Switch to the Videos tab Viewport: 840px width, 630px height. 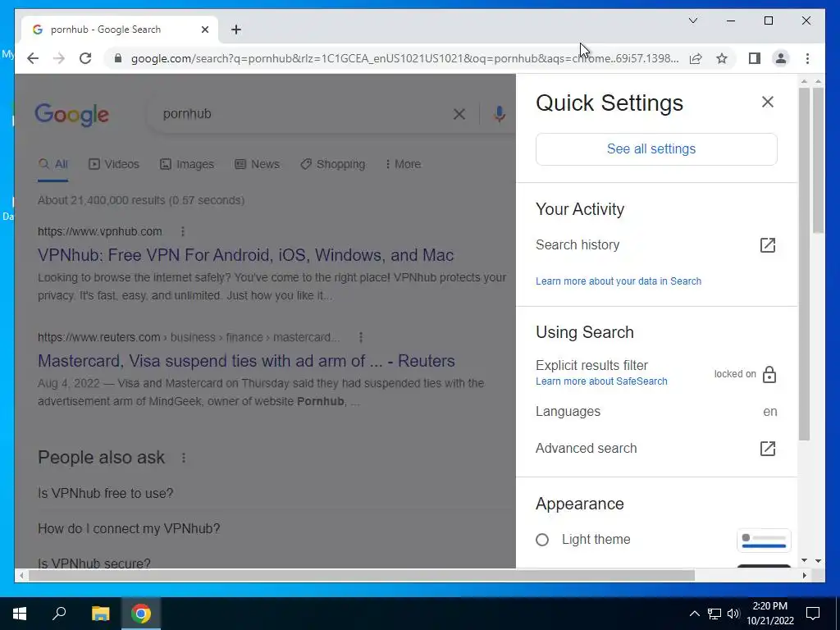pos(113,164)
